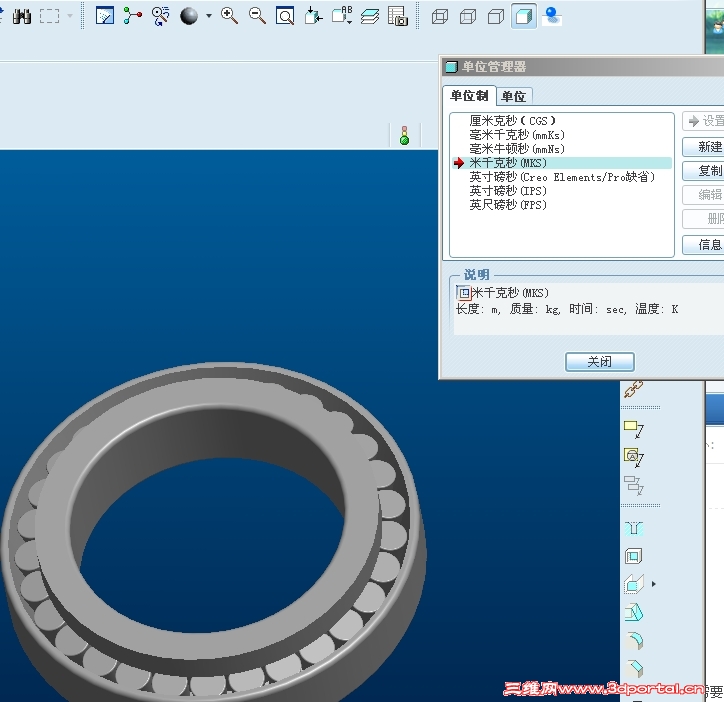Screen dimensions: 724x702
Task: Click the round tool icon
Action: click(x=634, y=641)
